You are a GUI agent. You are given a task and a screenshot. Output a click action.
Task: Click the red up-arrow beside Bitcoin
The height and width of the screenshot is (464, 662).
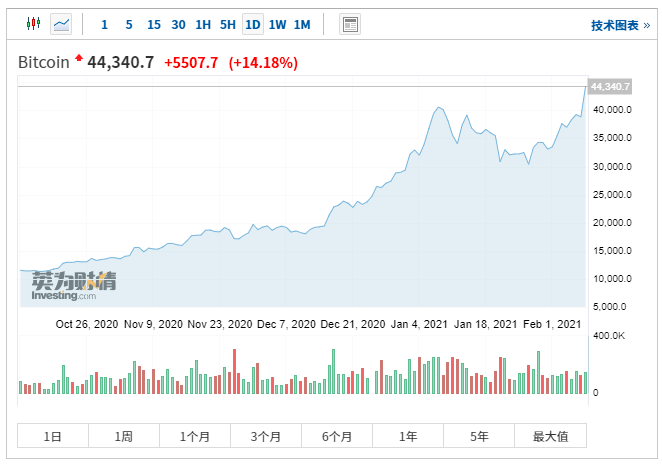79,58
